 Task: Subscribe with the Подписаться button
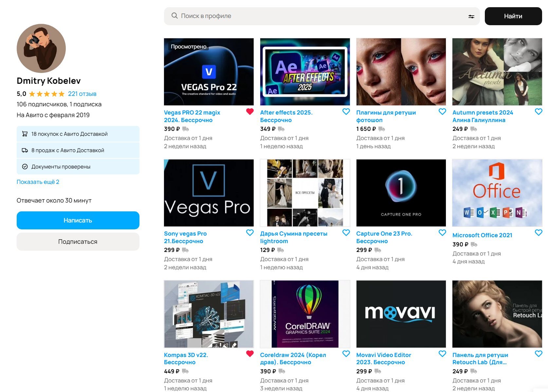[78, 241]
